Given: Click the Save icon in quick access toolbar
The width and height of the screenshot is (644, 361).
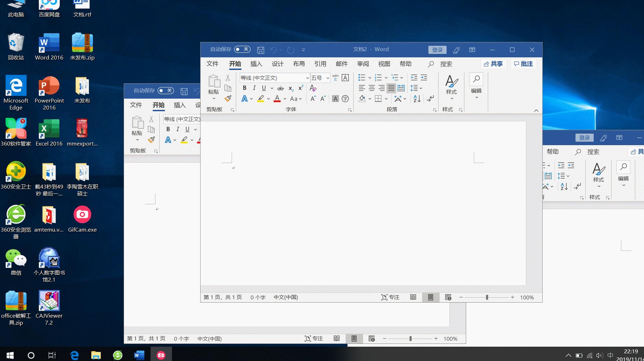Looking at the screenshot, I should click(260, 50).
